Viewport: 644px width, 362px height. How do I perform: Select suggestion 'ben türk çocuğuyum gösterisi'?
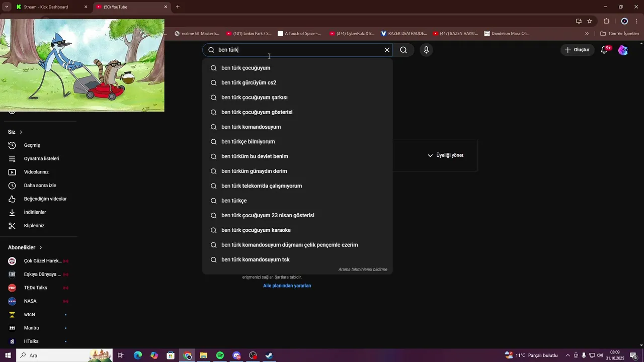pos(298,112)
